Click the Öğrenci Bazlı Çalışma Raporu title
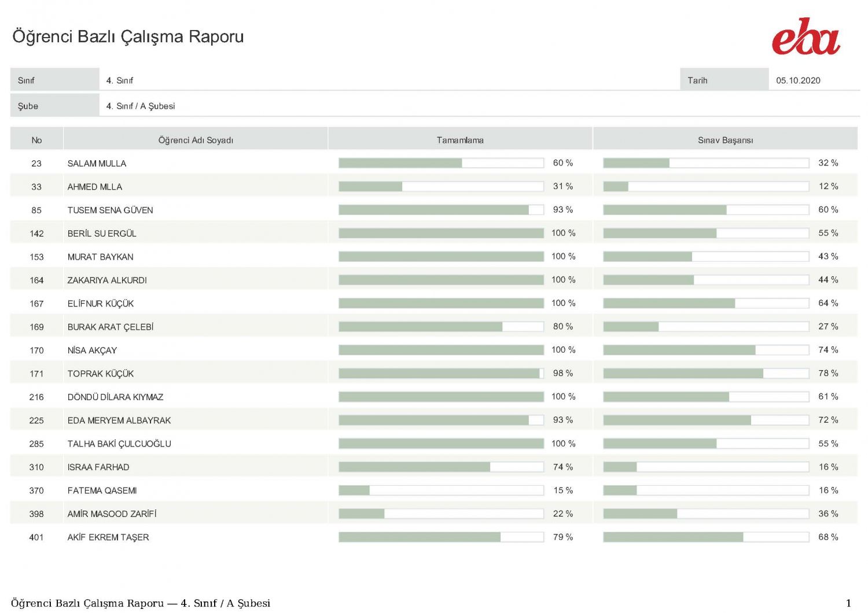868x613 pixels. [128, 36]
